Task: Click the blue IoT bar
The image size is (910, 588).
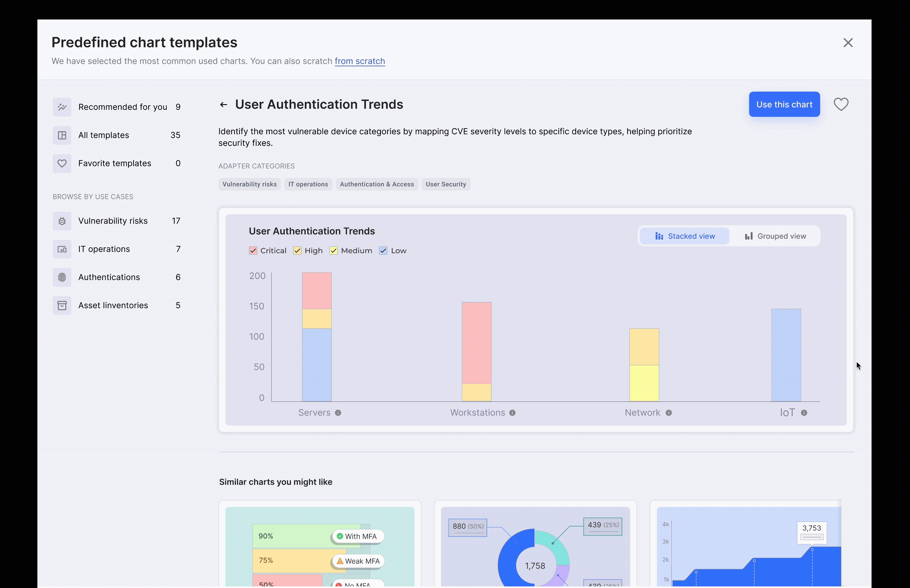Action: pos(786,355)
